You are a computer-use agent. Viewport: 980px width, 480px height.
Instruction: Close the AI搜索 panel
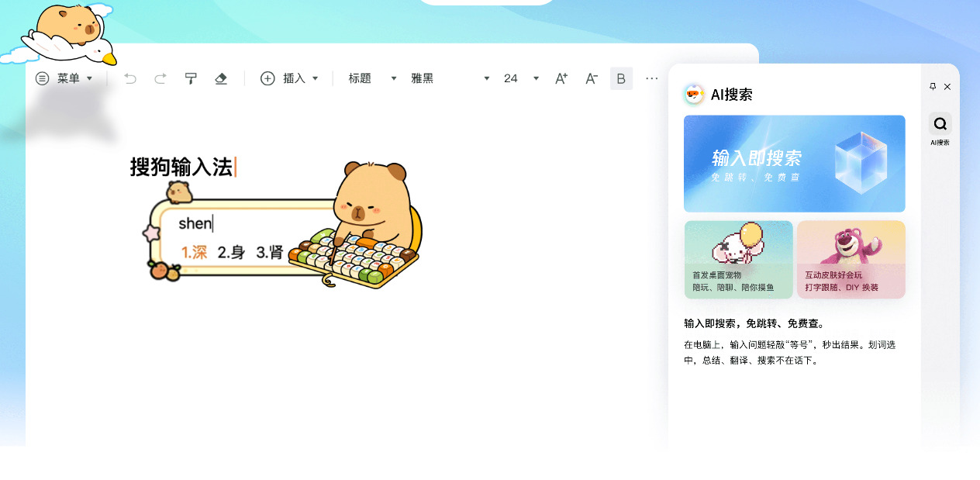(x=947, y=86)
